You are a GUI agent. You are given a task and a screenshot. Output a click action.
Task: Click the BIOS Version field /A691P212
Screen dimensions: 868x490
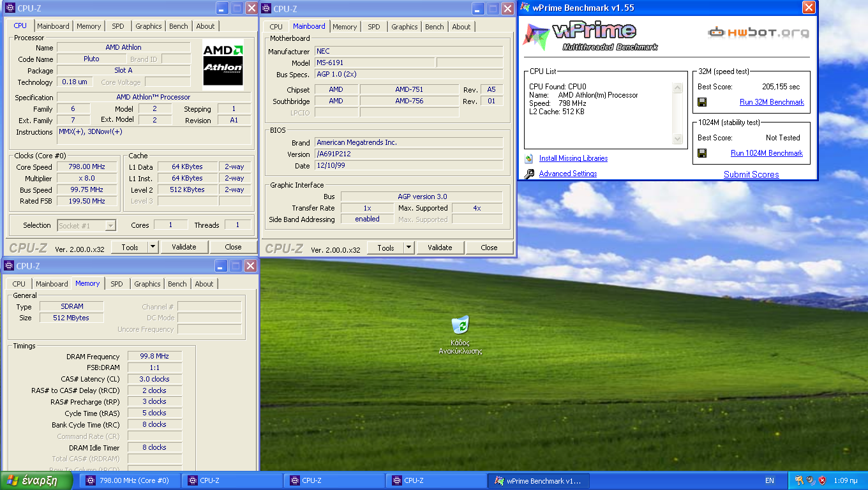coord(409,154)
